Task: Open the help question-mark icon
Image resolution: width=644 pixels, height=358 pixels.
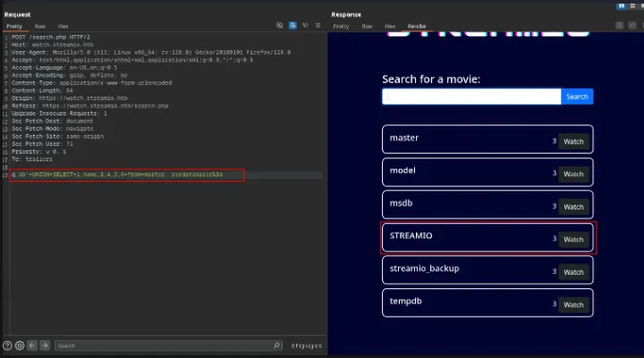Action: 7,345
